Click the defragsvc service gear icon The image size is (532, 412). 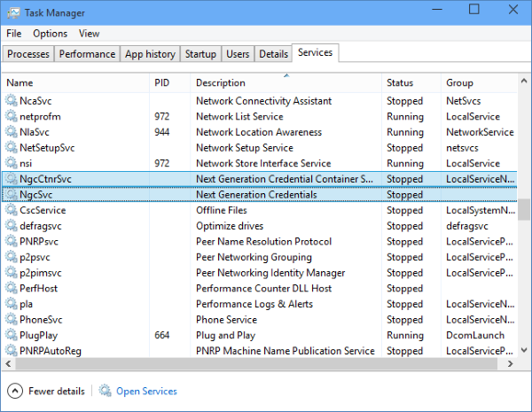(x=12, y=226)
